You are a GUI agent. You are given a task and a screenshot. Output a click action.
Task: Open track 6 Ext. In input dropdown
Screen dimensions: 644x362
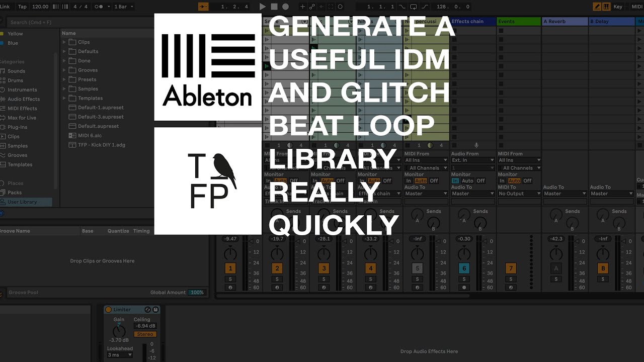click(x=472, y=160)
